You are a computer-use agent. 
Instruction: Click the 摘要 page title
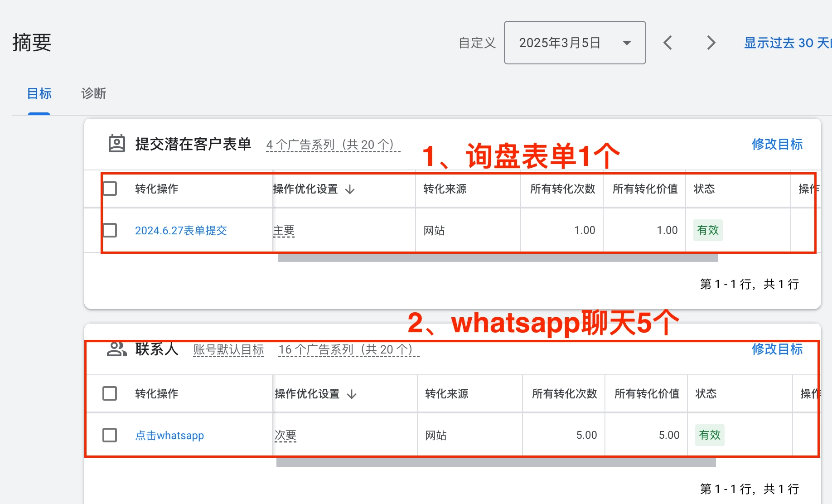point(32,43)
